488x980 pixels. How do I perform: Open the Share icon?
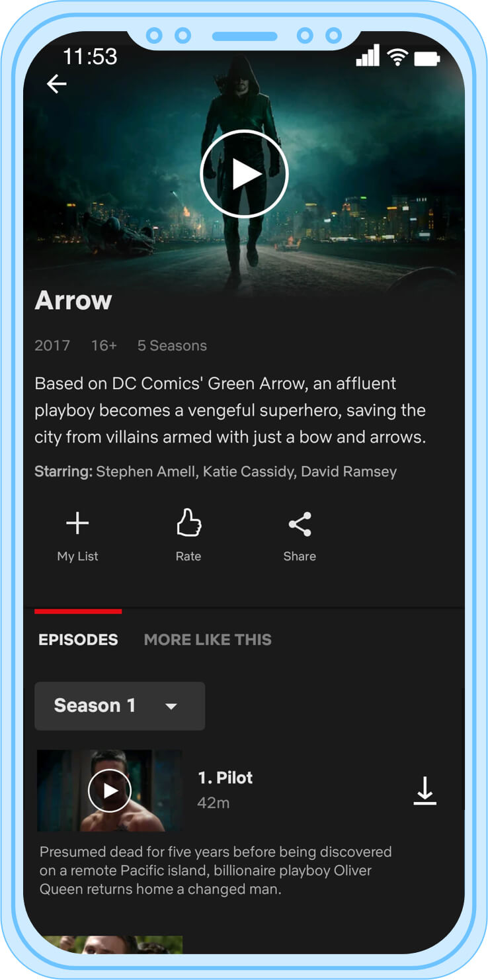[x=300, y=524]
